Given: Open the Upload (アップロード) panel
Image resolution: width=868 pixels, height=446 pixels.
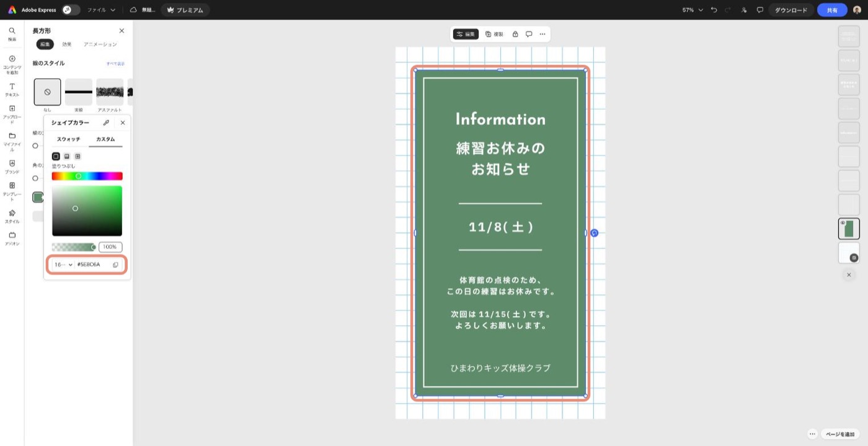Looking at the screenshot, I should (x=12, y=113).
